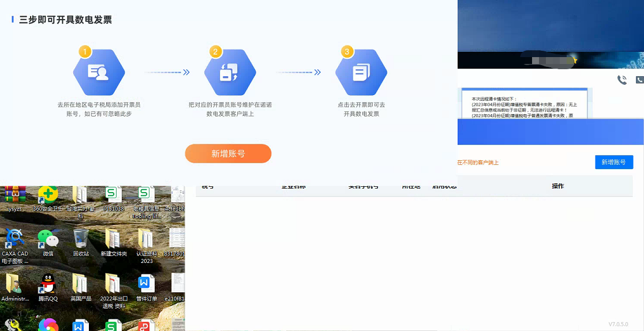Image resolution: width=644 pixels, height=331 pixels.
Task: Click the phone icon with signal waves
Action: (x=621, y=80)
